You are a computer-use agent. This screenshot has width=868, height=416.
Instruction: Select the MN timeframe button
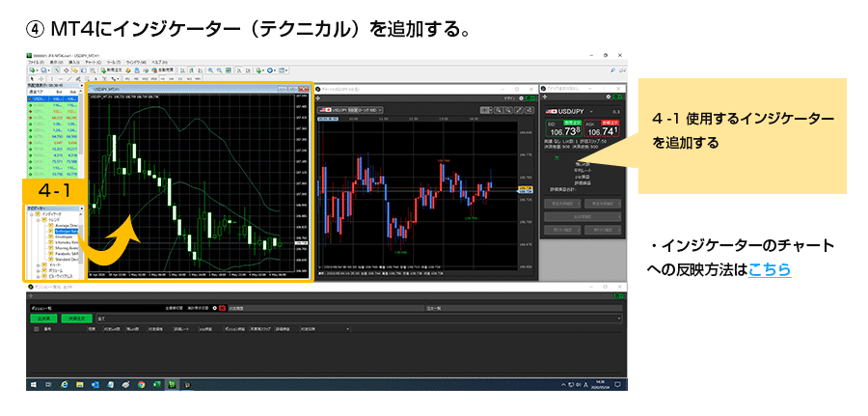pyautogui.click(x=198, y=78)
